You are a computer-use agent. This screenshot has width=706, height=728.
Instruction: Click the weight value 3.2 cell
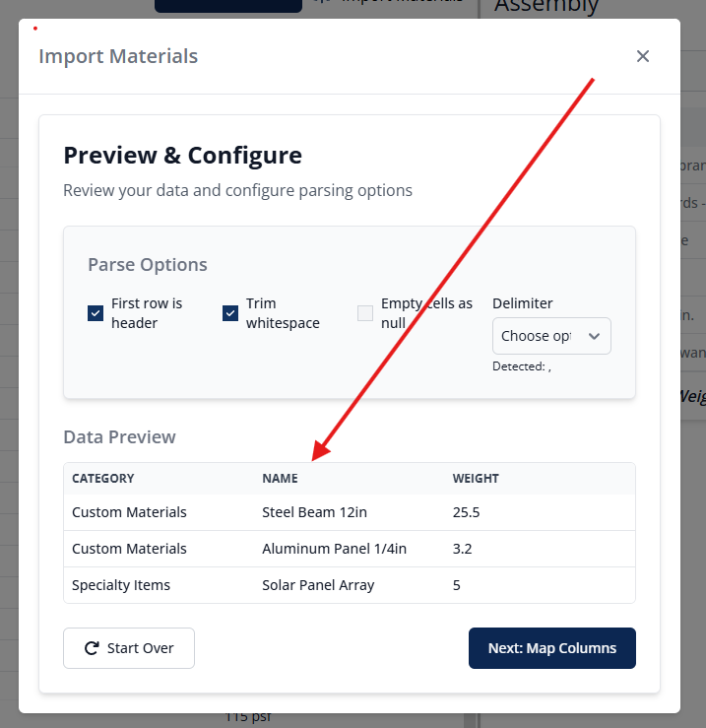(462, 549)
